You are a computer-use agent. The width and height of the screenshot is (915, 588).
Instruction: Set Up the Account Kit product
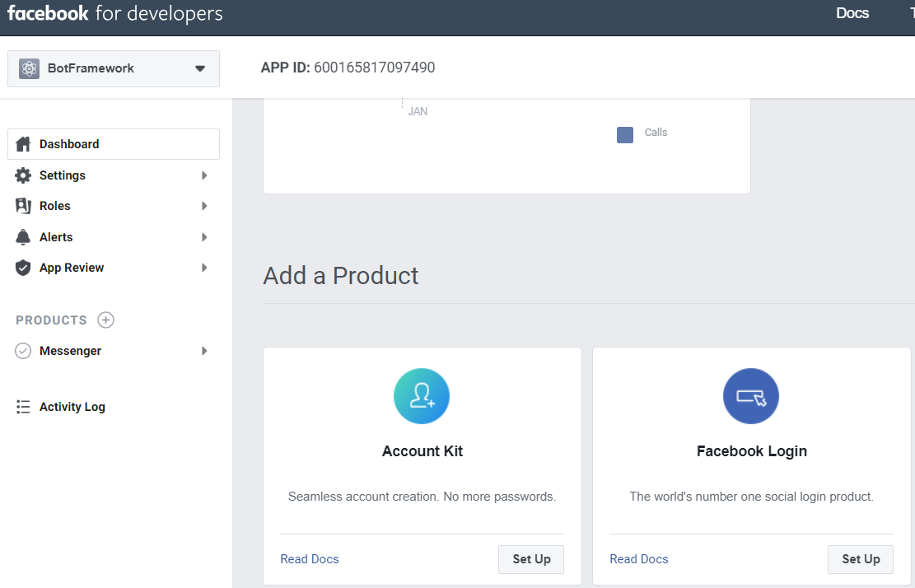[x=531, y=559]
